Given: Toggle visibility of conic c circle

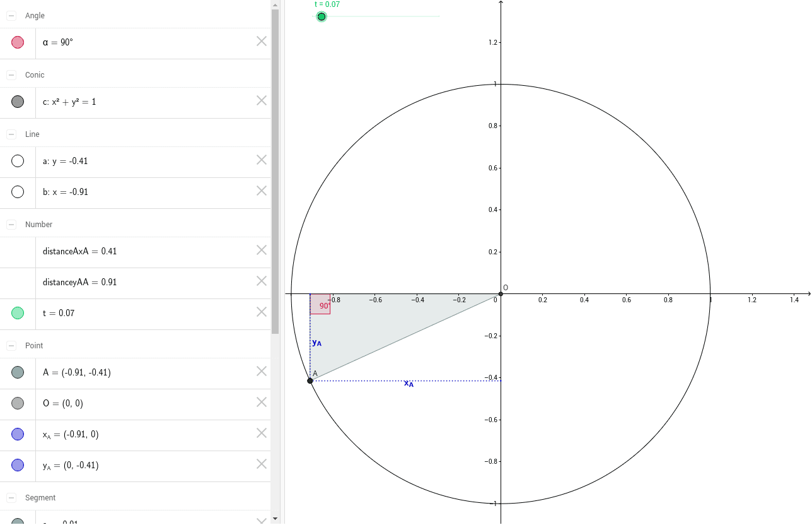Looking at the screenshot, I should tap(18, 102).
